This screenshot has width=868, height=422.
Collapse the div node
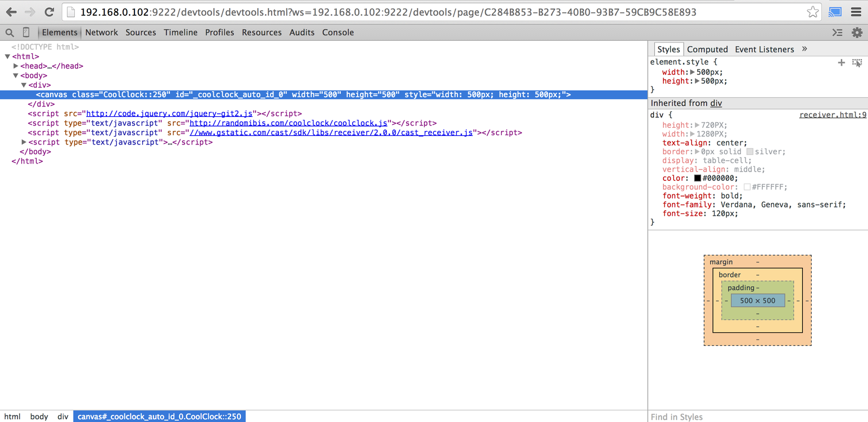24,85
